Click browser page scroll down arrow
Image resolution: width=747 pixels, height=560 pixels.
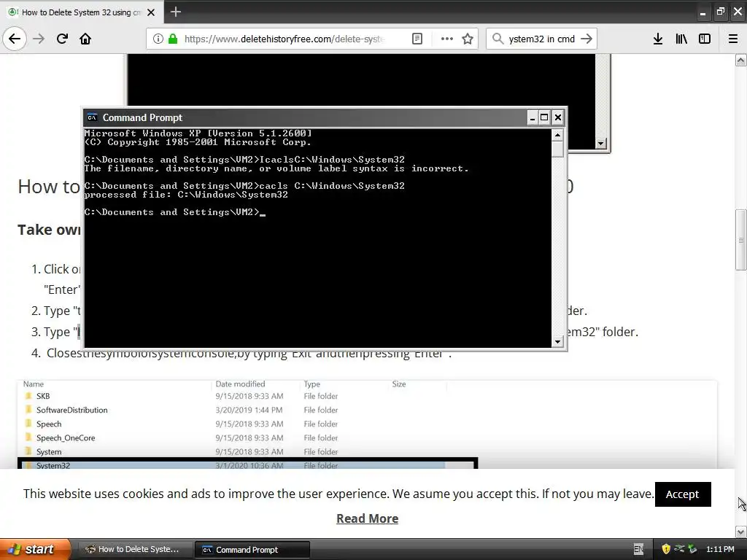click(x=740, y=532)
